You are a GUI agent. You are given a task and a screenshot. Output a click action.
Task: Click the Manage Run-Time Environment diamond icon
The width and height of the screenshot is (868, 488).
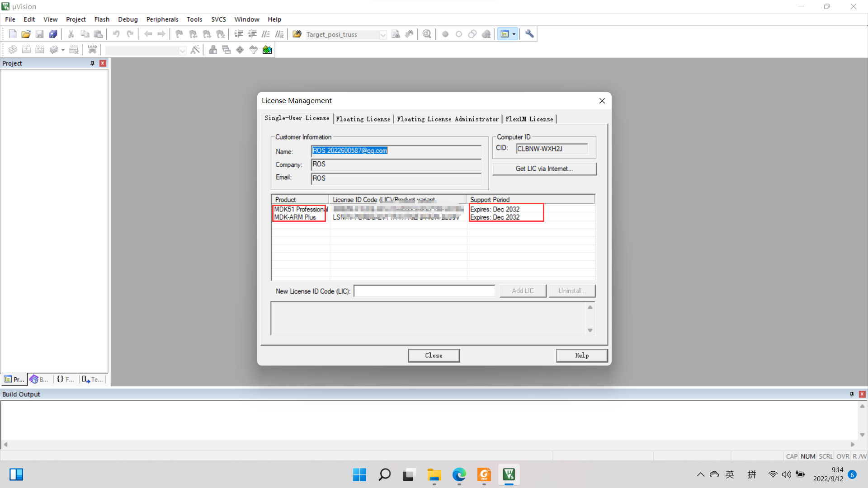pyautogui.click(x=240, y=50)
